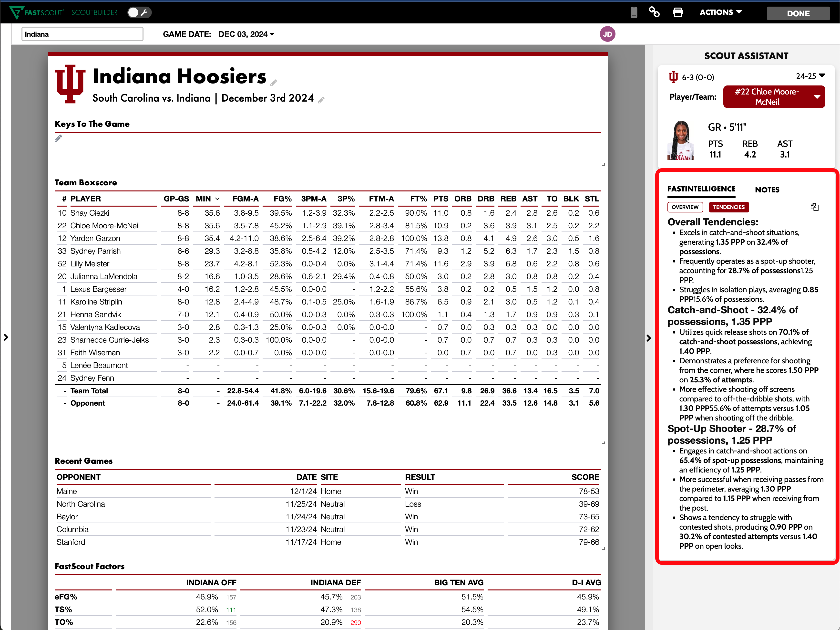The height and width of the screenshot is (630, 840).
Task: Click the JD user avatar
Action: tap(607, 34)
